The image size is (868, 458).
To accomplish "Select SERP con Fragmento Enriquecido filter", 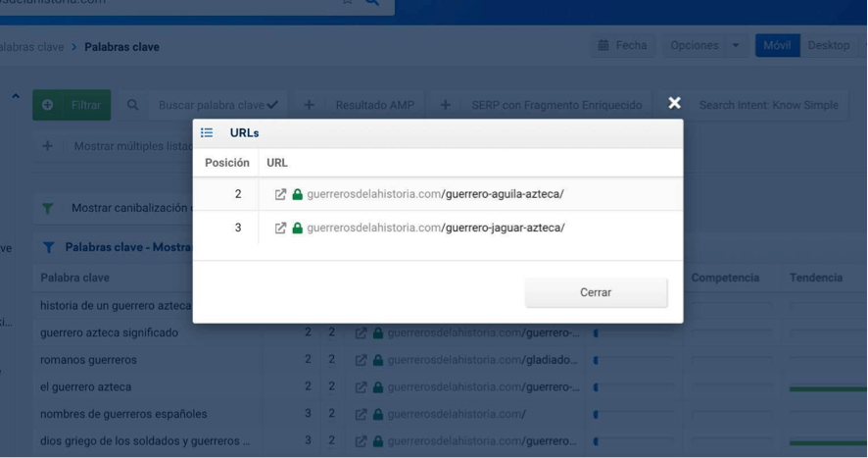I will [x=556, y=105].
